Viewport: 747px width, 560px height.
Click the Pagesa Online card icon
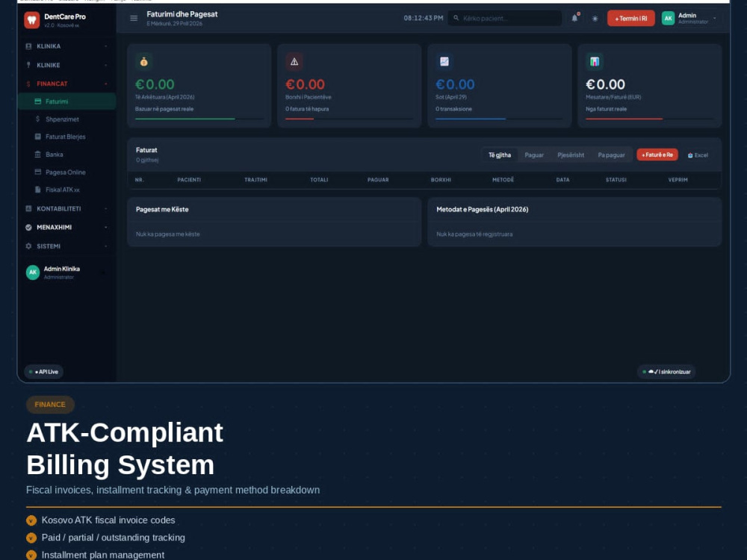pos(37,172)
